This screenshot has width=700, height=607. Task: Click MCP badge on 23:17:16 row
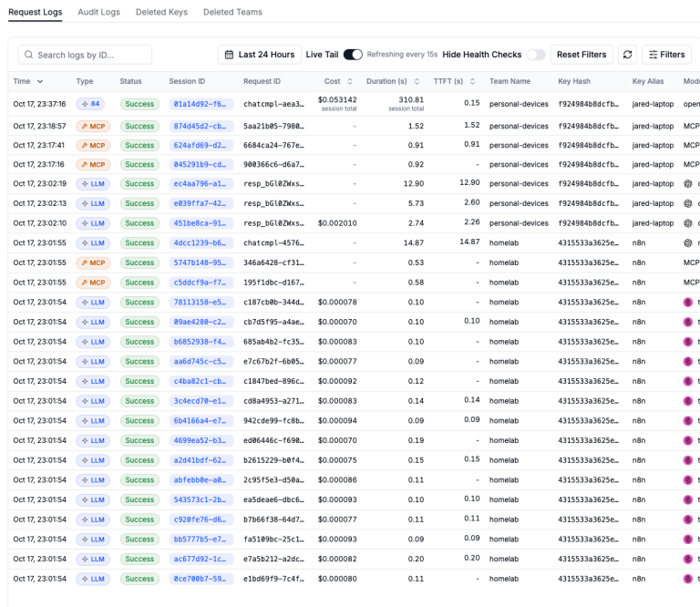93,165
